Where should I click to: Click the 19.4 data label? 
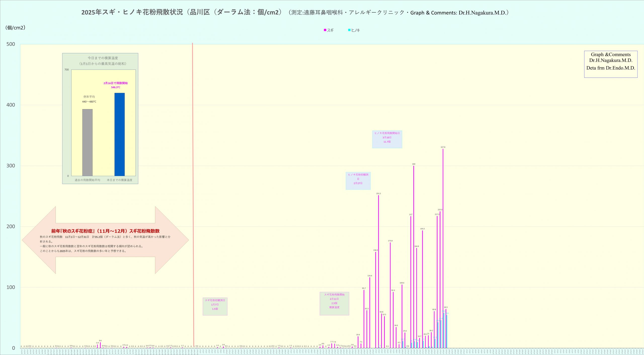[x=358, y=335]
